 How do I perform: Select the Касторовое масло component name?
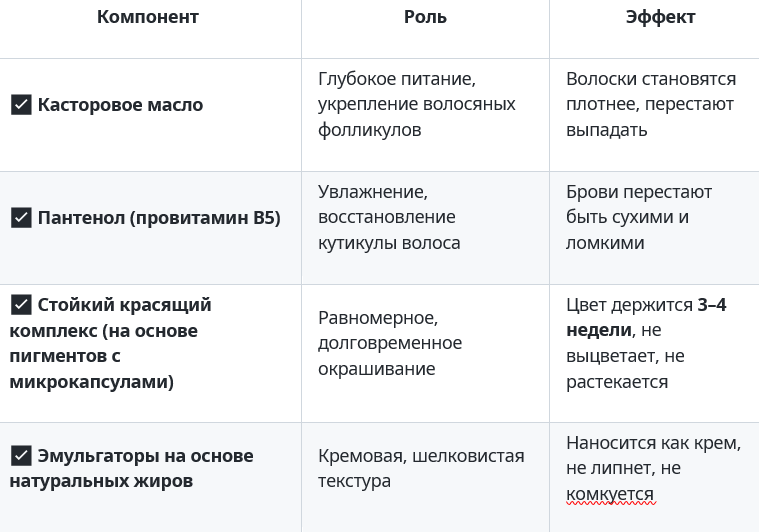point(120,105)
